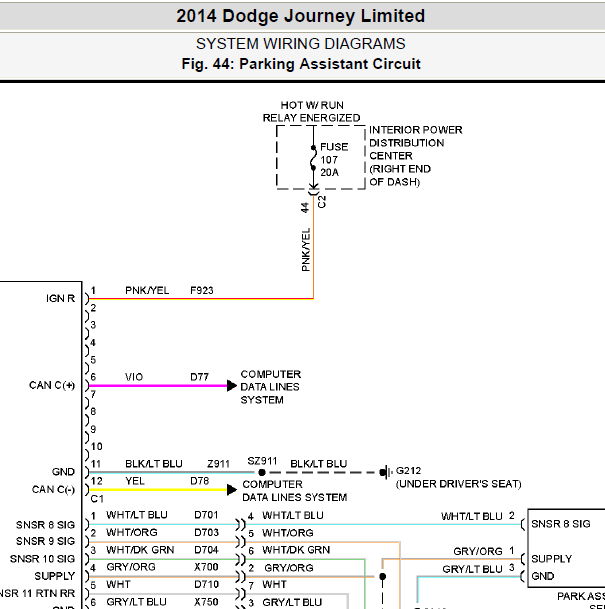
Task: Select circuit code "D704"
Action: pos(206,550)
